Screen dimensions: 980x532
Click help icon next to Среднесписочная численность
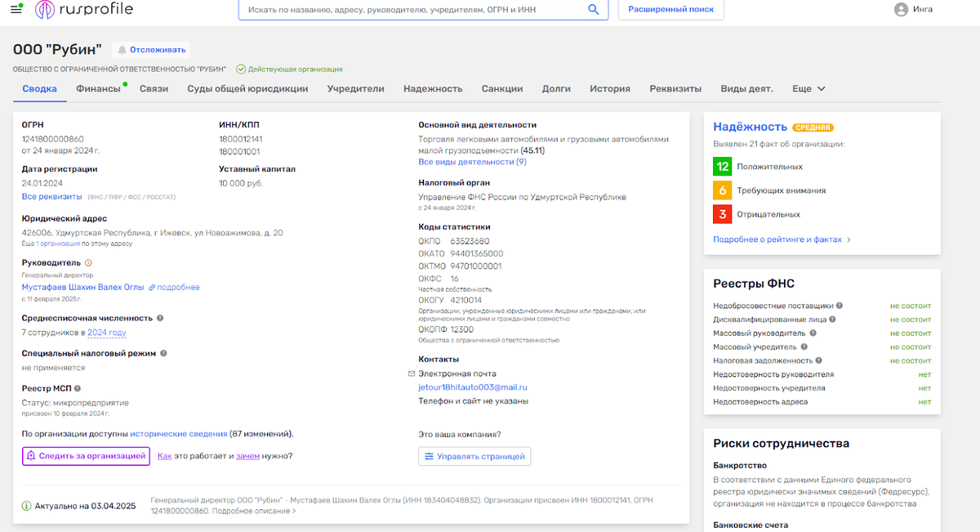tap(160, 318)
